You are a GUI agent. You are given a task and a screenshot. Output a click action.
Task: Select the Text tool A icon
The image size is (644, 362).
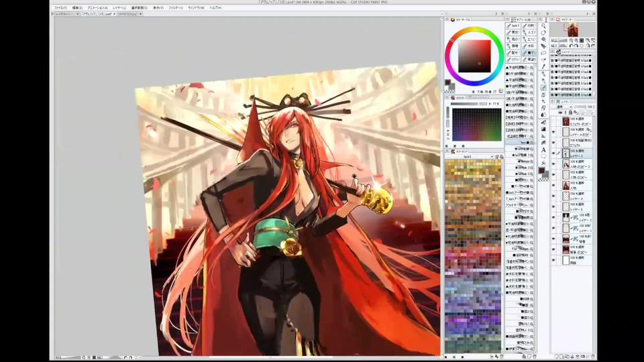point(543,149)
